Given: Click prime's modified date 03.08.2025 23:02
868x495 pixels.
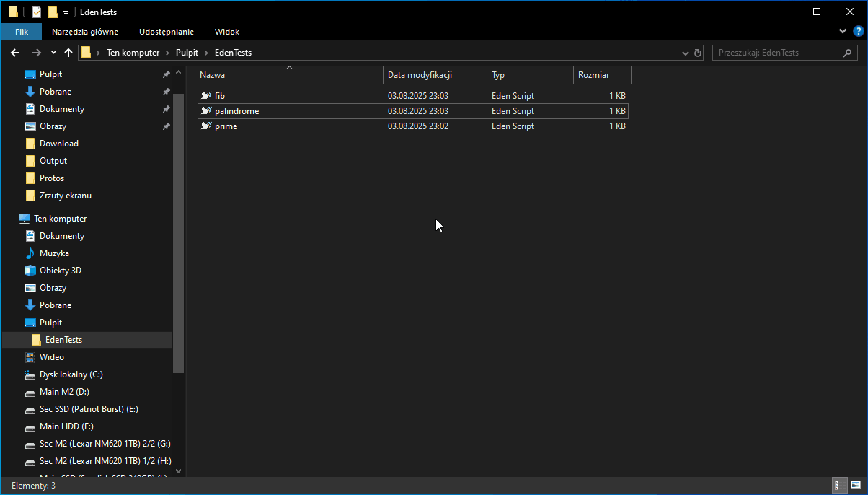Looking at the screenshot, I should [418, 126].
